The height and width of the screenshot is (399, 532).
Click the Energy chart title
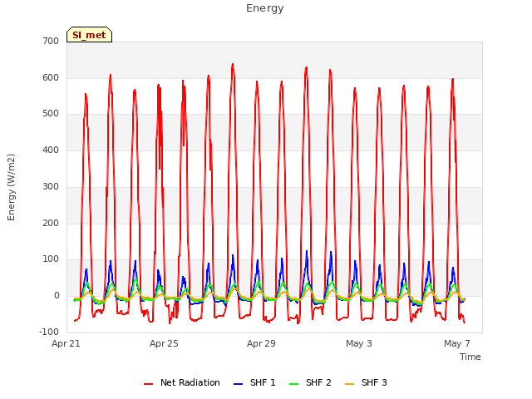pos(265,8)
